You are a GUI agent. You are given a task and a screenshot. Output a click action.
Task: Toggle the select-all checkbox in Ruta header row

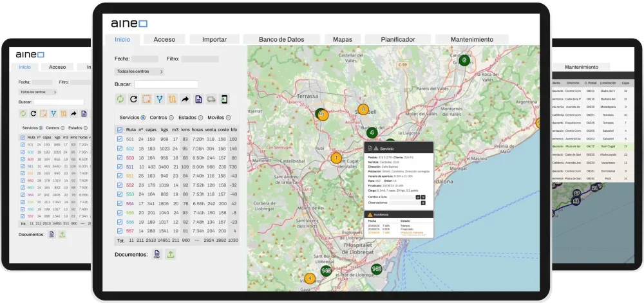point(120,129)
